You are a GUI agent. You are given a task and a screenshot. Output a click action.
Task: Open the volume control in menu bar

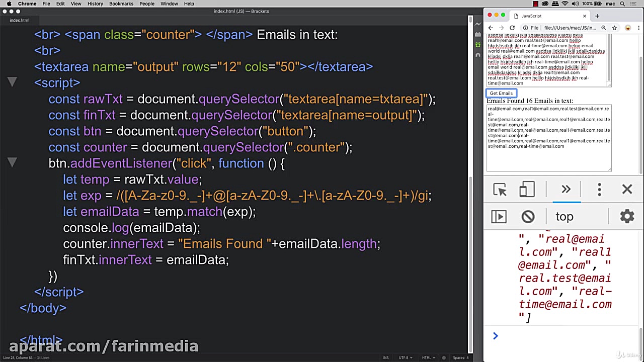(x=574, y=4)
